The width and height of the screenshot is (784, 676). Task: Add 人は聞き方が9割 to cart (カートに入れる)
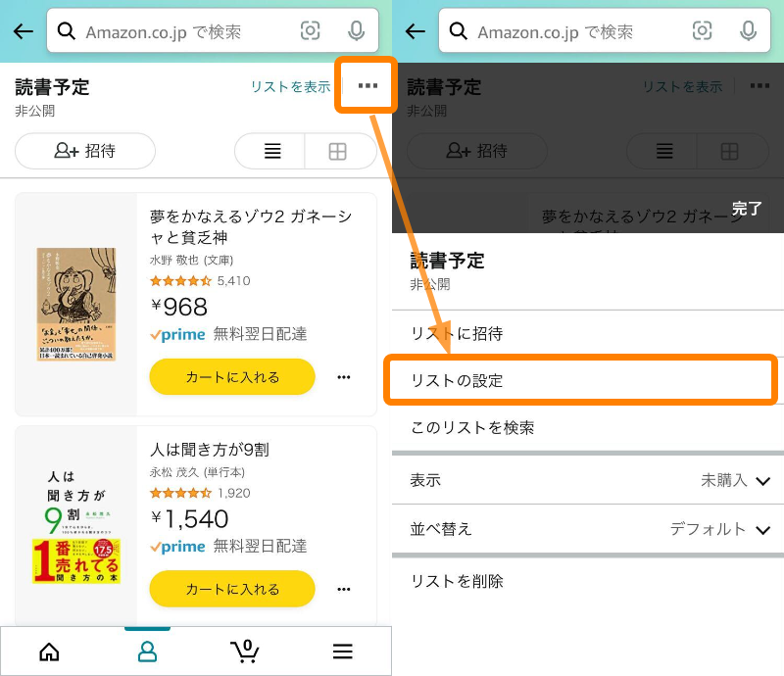pos(232,589)
